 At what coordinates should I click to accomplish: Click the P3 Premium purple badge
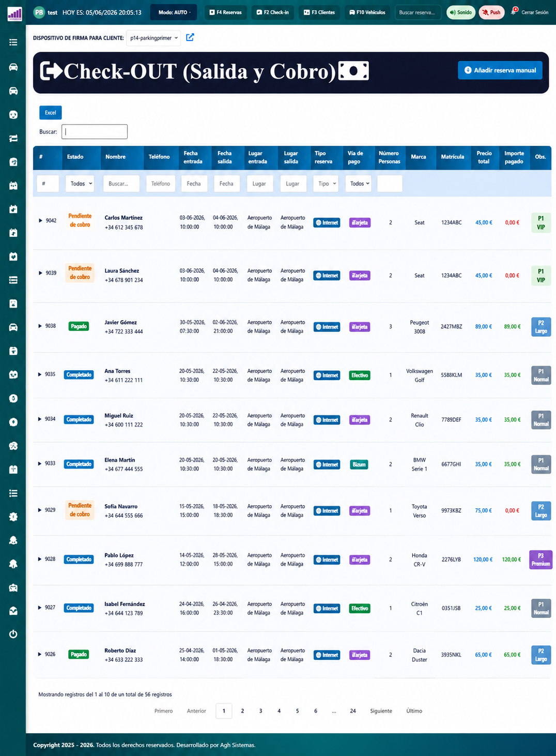point(540,560)
